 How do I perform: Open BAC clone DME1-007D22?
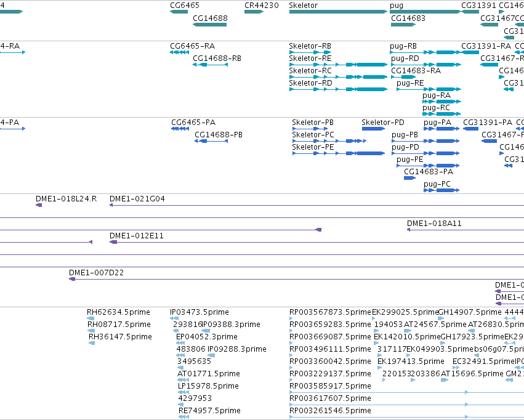296,280
